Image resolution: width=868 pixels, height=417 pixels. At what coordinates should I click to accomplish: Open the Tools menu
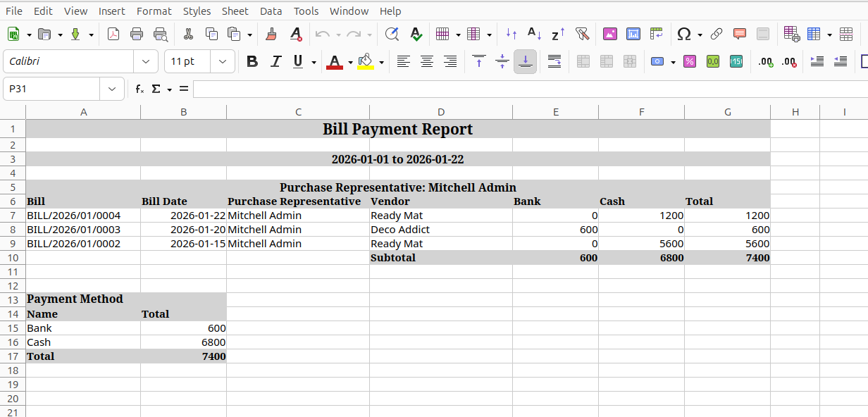pyautogui.click(x=306, y=11)
